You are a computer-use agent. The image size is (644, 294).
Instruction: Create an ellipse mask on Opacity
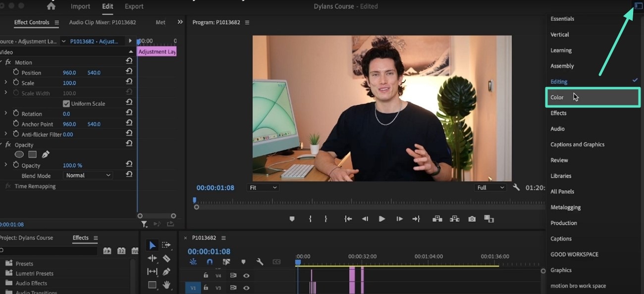[19, 154]
